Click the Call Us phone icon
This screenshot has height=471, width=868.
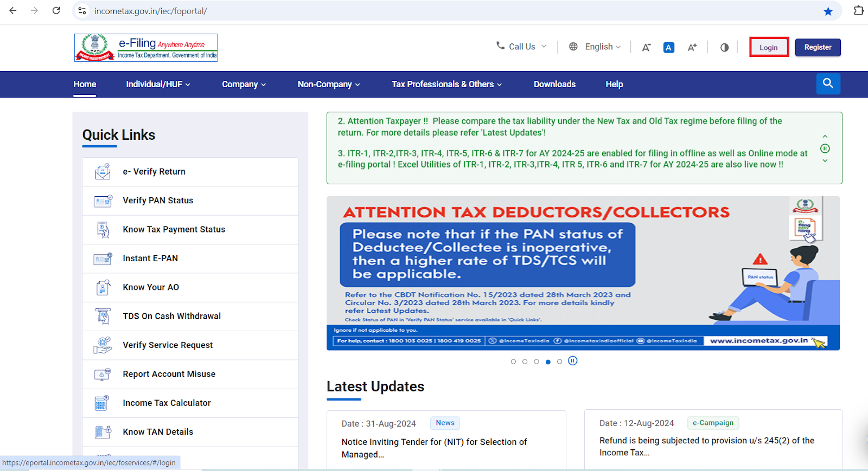point(500,46)
